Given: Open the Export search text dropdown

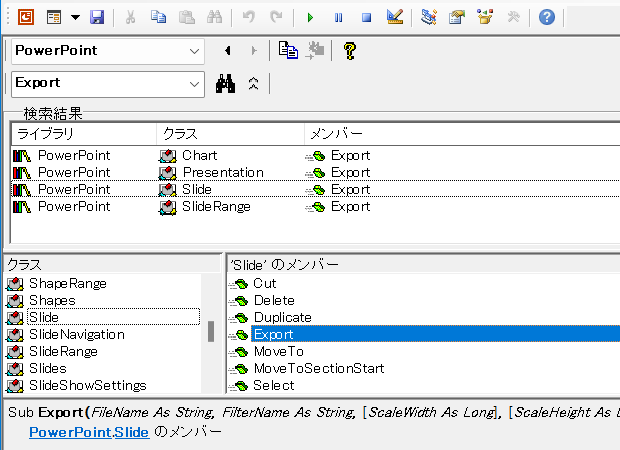Looking at the screenshot, I should pyautogui.click(x=194, y=84).
